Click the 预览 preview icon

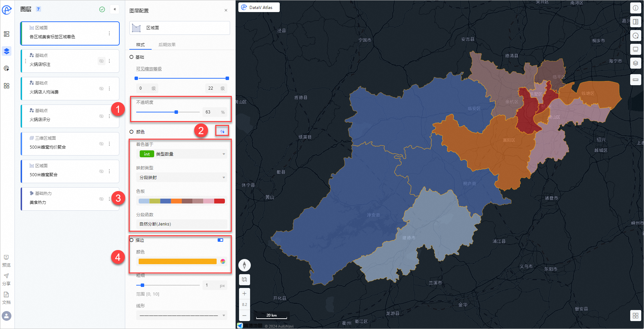(6, 257)
